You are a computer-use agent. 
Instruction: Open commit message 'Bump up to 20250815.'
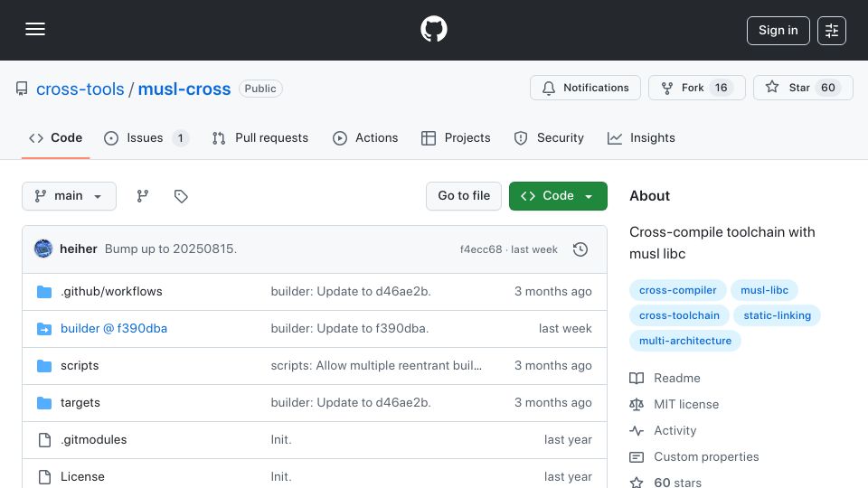[171, 249]
